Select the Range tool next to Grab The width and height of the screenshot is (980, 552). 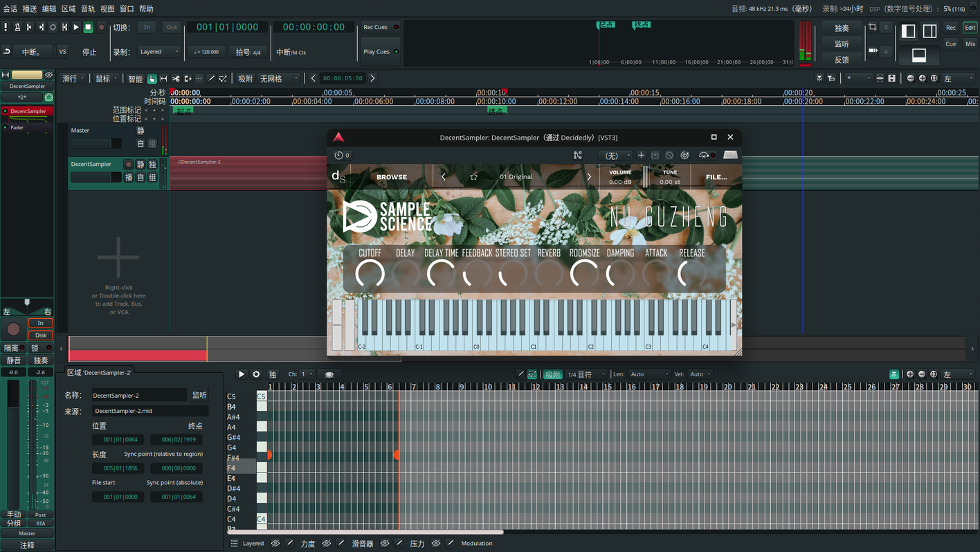[164, 79]
